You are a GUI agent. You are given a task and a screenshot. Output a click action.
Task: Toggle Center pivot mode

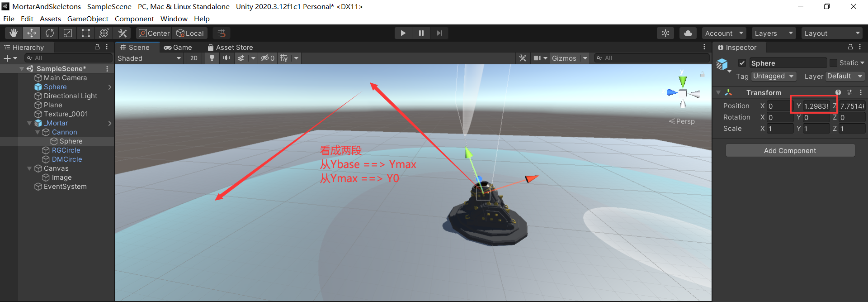pyautogui.click(x=154, y=33)
